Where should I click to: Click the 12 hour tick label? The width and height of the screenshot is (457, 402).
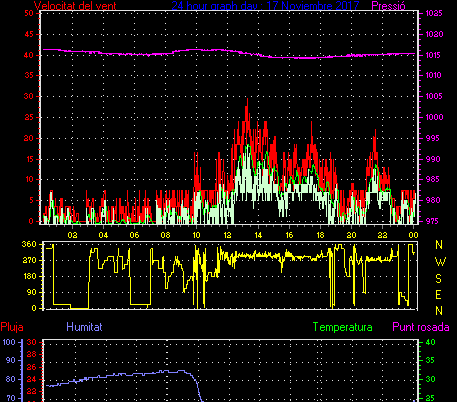(x=227, y=235)
